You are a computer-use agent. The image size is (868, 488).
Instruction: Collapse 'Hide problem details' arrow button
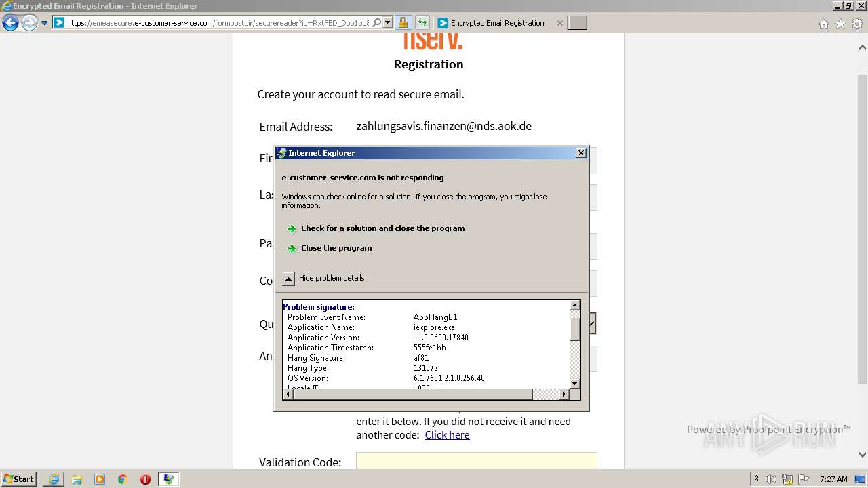coord(289,279)
